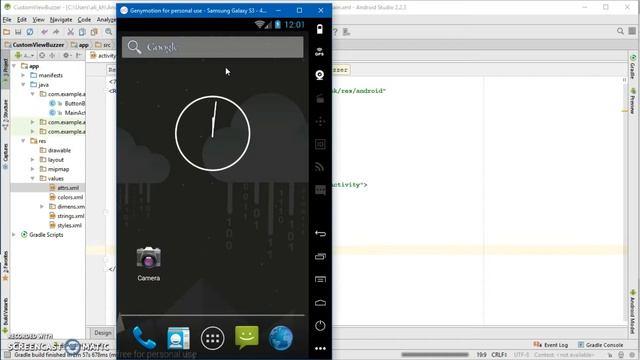Open the Structure side tool window

point(5,115)
